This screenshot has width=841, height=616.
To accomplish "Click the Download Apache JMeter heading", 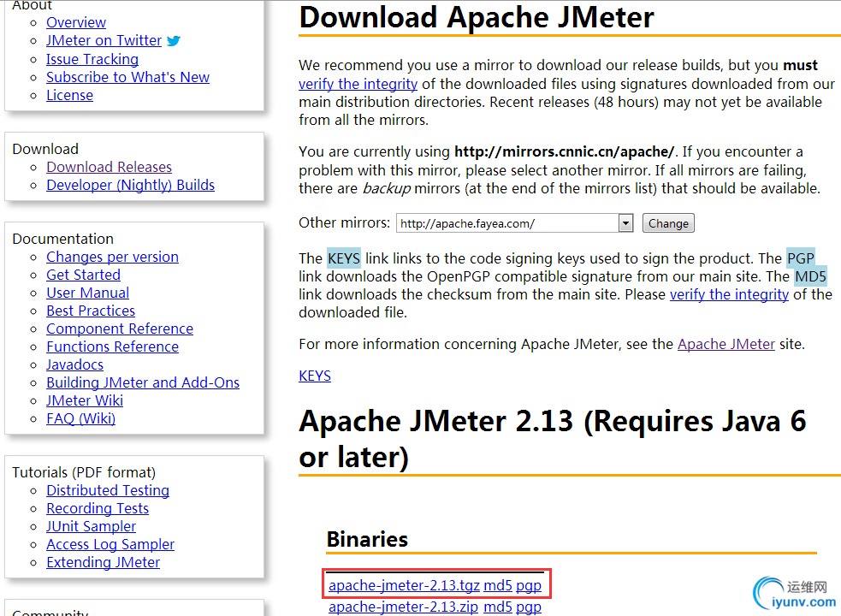I will click(x=477, y=17).
